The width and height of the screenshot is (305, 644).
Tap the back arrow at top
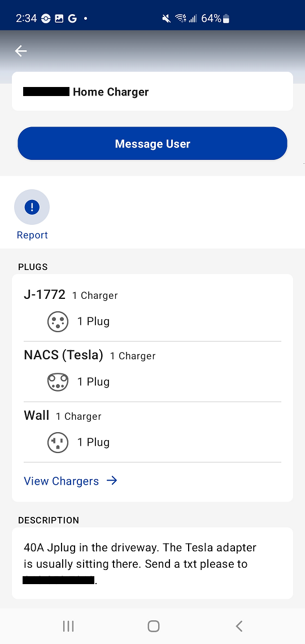tap(20, 51)
